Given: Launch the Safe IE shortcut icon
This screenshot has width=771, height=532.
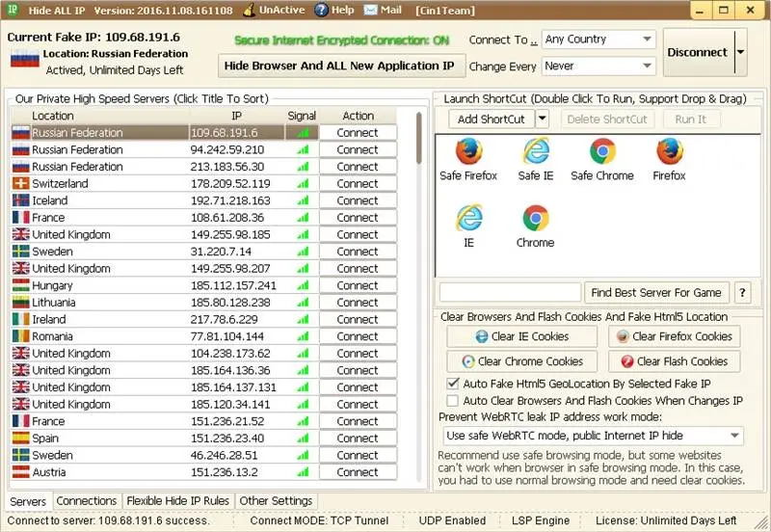Looking at the screenshot, I should pyautogui.click(x=535, y=151).
